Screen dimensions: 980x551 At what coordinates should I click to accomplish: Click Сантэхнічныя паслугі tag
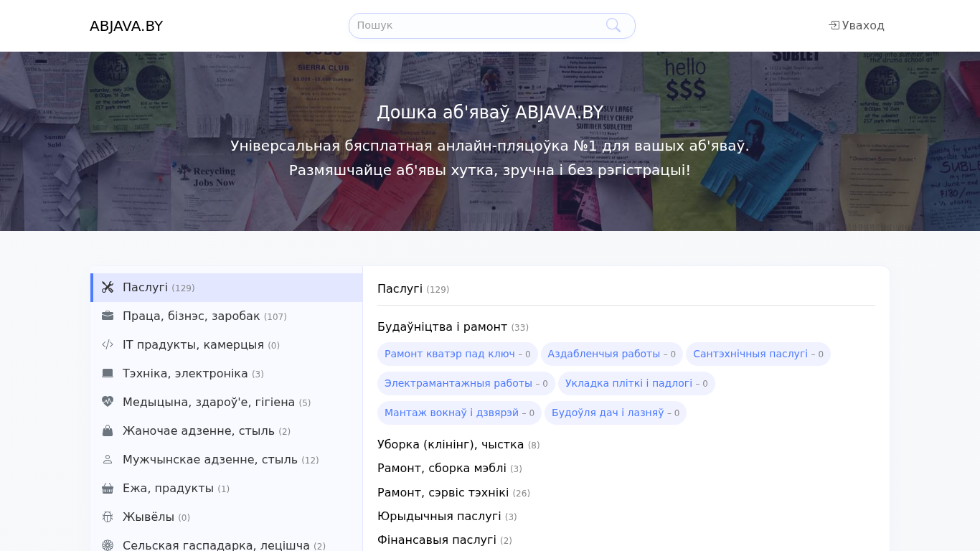(758, 354)
